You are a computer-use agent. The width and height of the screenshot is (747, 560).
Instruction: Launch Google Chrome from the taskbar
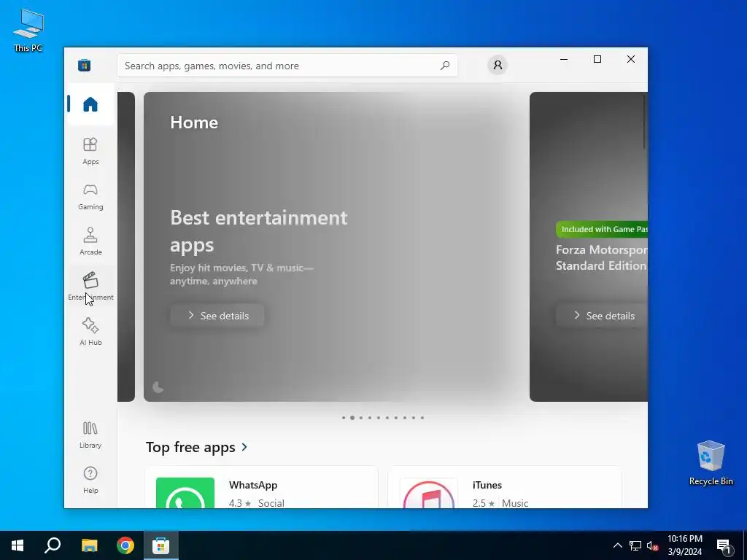[125, 545]
